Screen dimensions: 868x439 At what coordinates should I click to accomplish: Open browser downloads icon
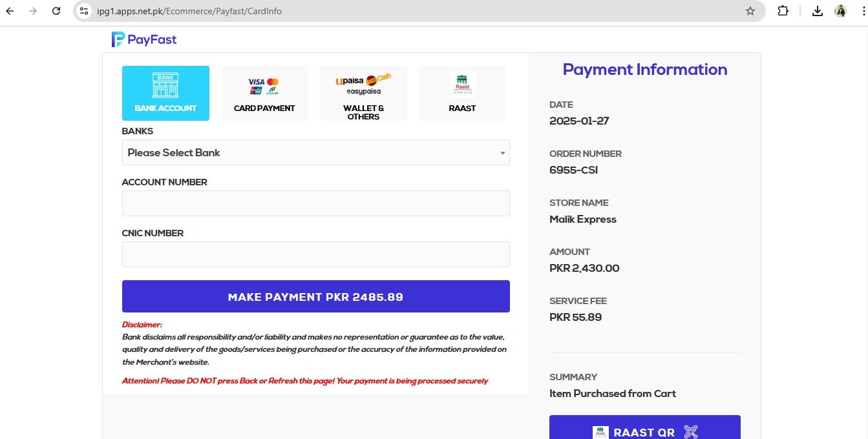(x=818, y=11)
